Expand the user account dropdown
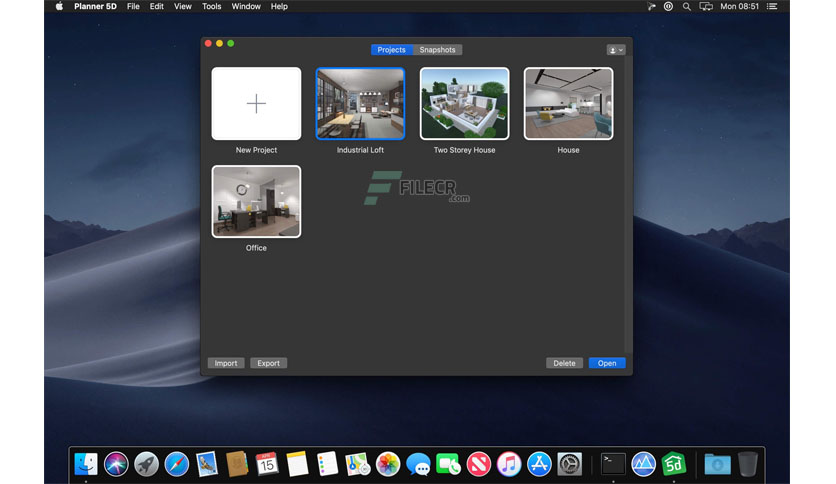836x484 pixels. tap(616, 50)
